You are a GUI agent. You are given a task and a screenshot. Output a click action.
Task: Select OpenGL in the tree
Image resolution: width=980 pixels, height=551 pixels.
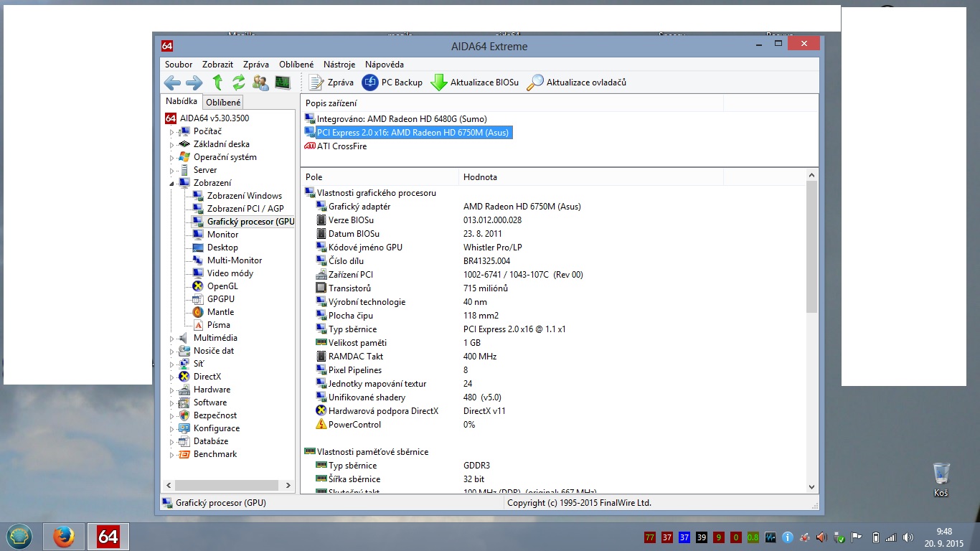click(222, 286)
